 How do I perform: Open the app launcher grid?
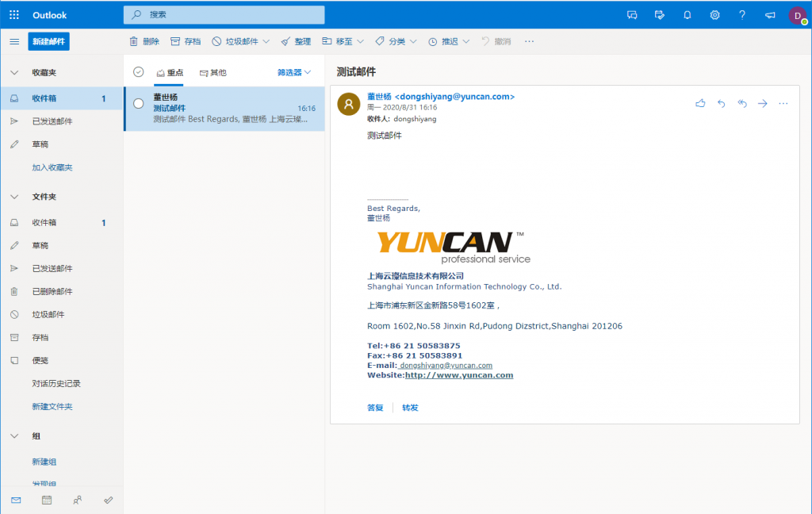(x=14, y=15)
